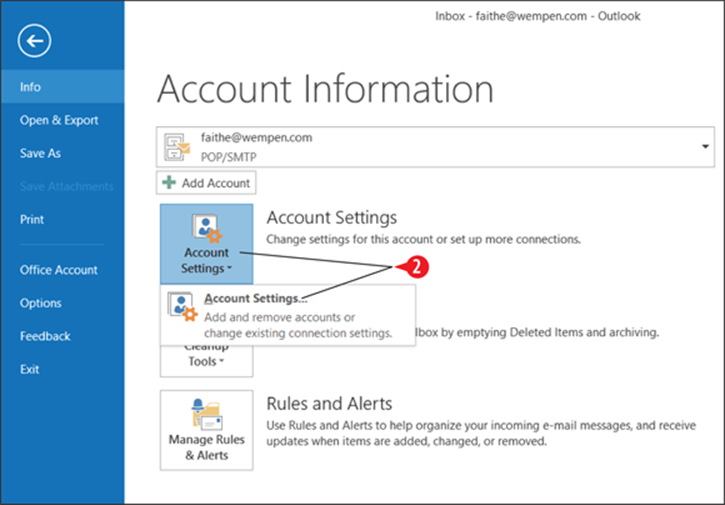The height and width of the screenshot is (505, 725).
Task: Click the Account Settings person-gear icon in the large button
Action: 207,228
